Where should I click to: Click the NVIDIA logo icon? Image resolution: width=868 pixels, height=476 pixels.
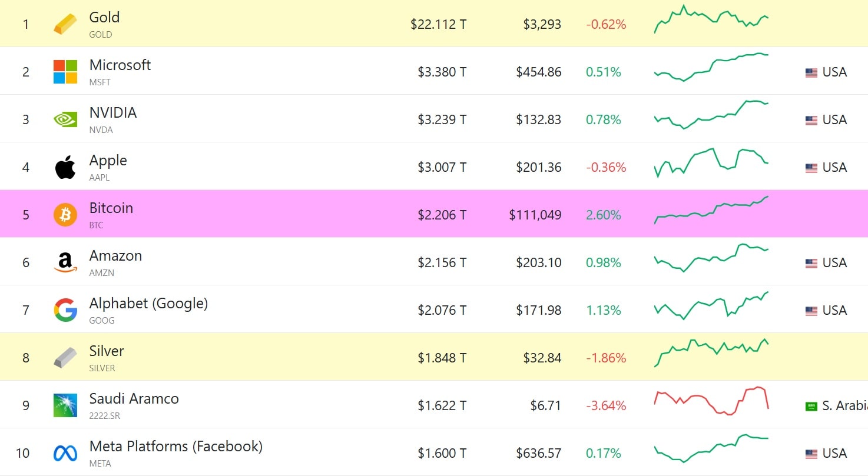tap(65, 119)
